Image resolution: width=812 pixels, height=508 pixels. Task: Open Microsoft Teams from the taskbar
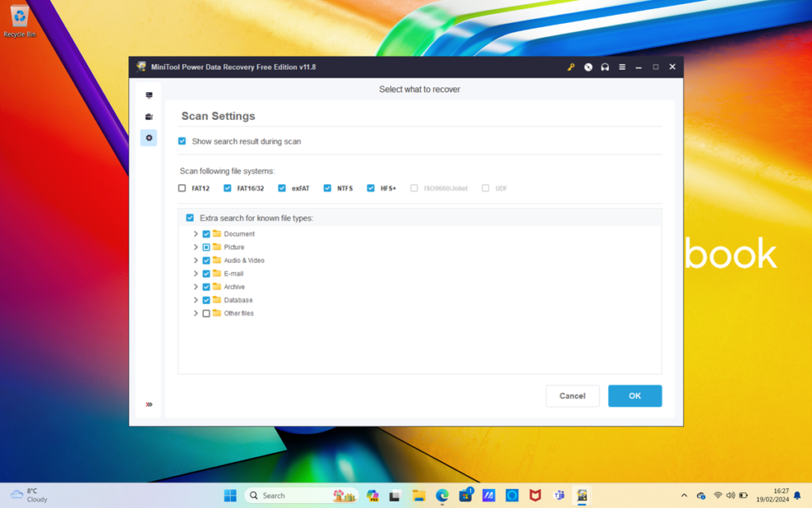(558, 495)
